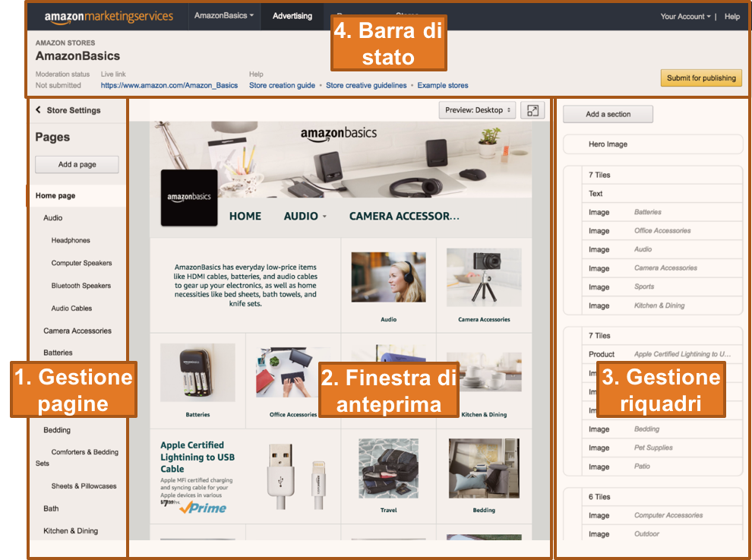
Task: Select the Image Office Accessories tile row
Action: coord(662,231)
